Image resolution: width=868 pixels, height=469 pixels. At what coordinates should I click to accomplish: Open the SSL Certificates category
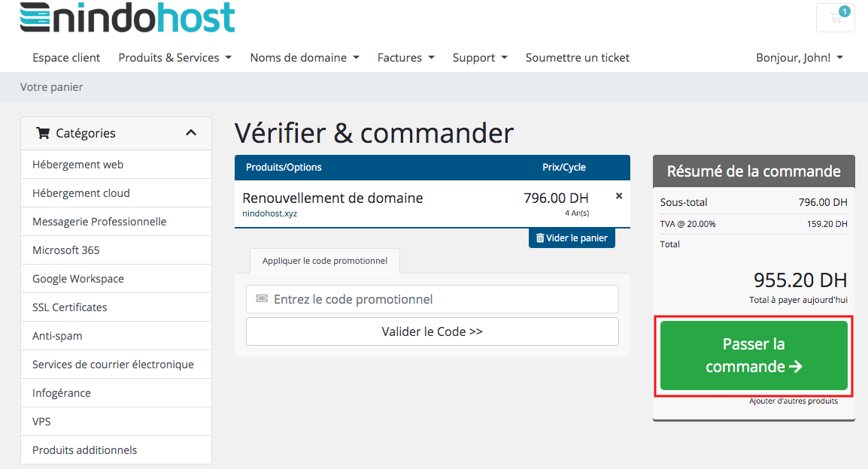[x=117, y=307]
